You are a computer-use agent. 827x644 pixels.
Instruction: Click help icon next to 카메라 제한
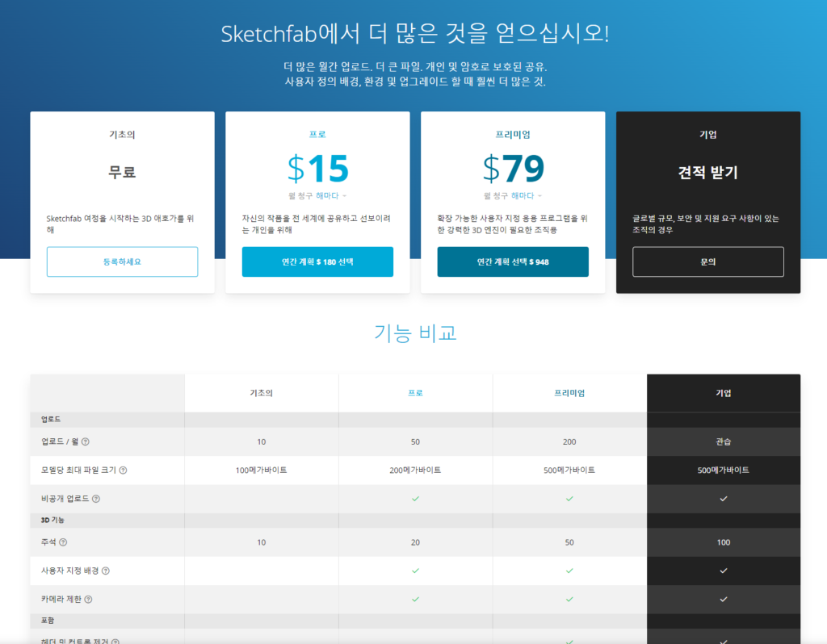(89, 599)
